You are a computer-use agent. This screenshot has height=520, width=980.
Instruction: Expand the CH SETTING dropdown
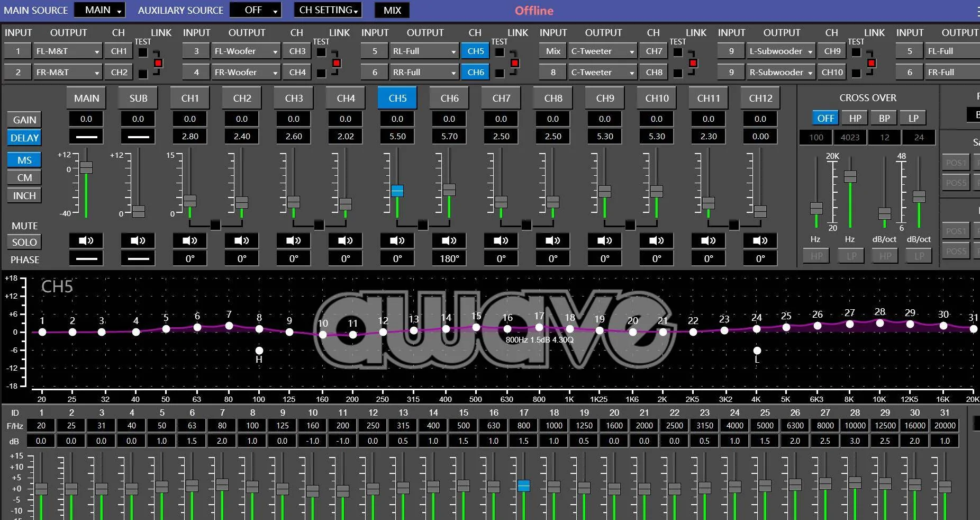[329, 10]
